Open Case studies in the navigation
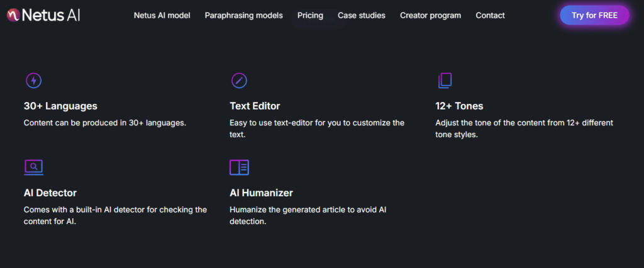 coord(361,15)
